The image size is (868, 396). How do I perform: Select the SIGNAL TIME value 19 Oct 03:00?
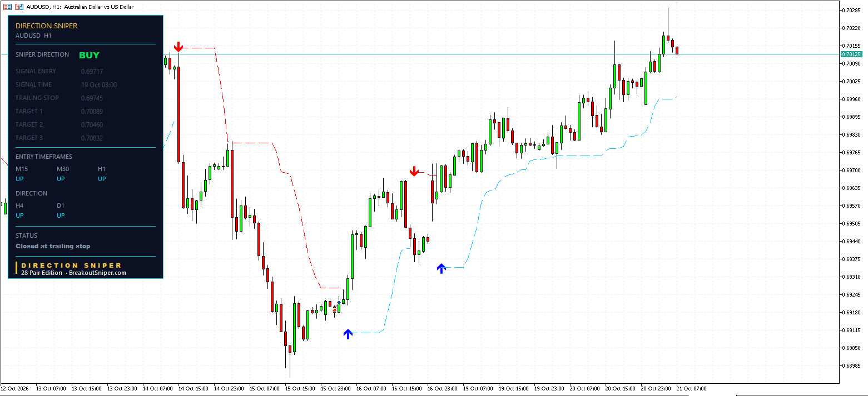coord(99,84)
